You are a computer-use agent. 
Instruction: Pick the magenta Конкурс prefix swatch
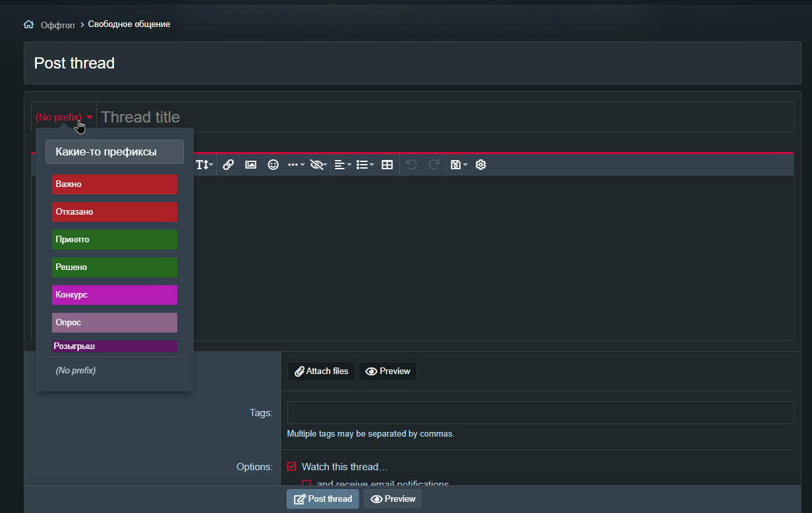(x=115, y=295)
